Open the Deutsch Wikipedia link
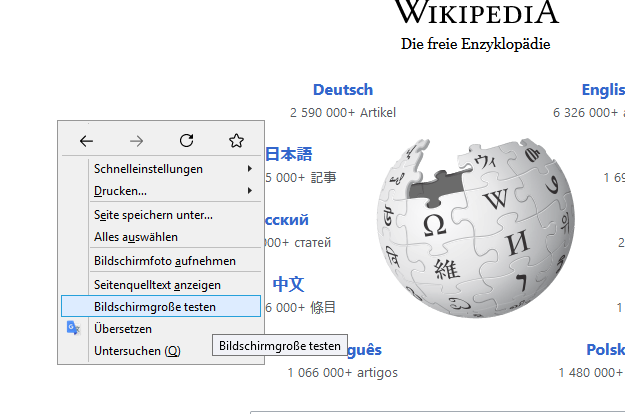 point(342,90)
